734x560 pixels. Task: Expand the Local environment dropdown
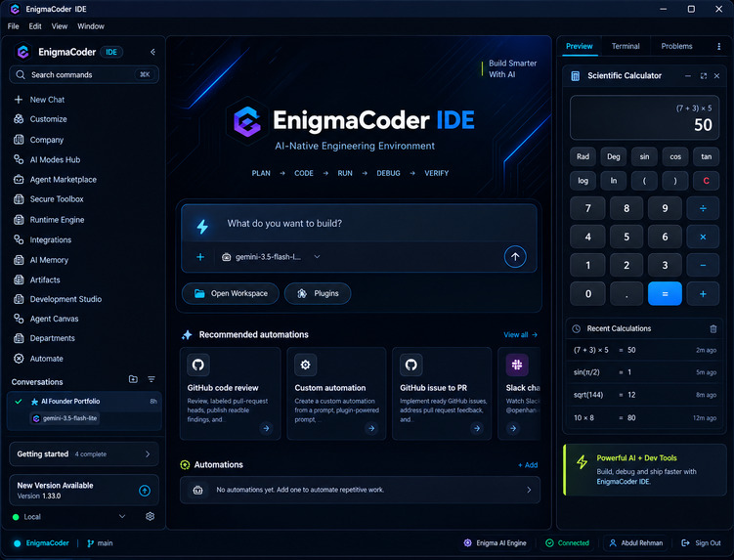pos(122,516)
